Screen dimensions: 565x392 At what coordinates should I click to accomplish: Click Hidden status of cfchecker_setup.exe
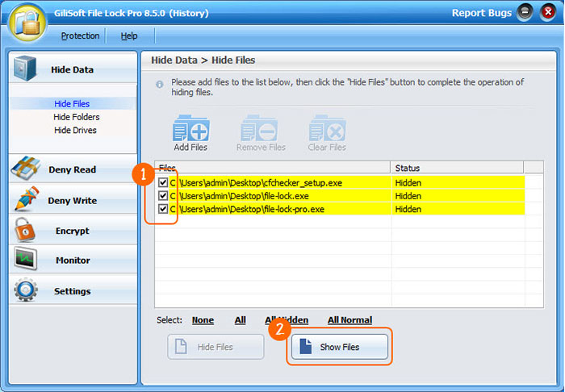tap(408, 182)
